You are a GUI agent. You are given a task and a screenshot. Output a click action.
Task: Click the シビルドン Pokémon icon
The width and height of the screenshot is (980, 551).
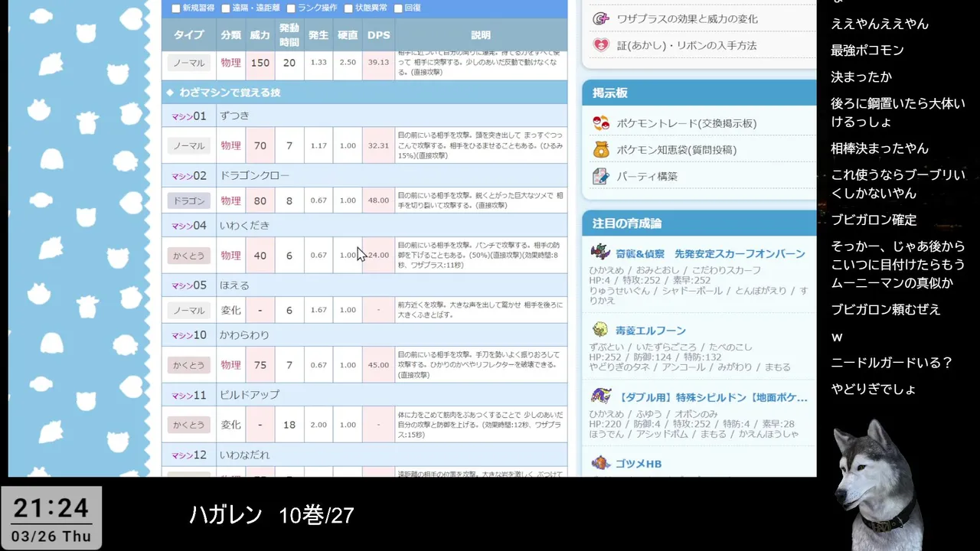(600, 396)
